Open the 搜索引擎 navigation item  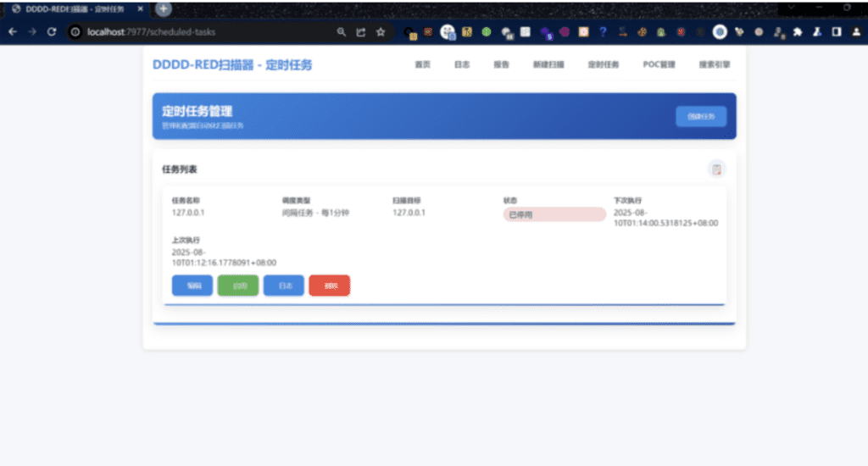pyautogui.click(x=714, y=64)
